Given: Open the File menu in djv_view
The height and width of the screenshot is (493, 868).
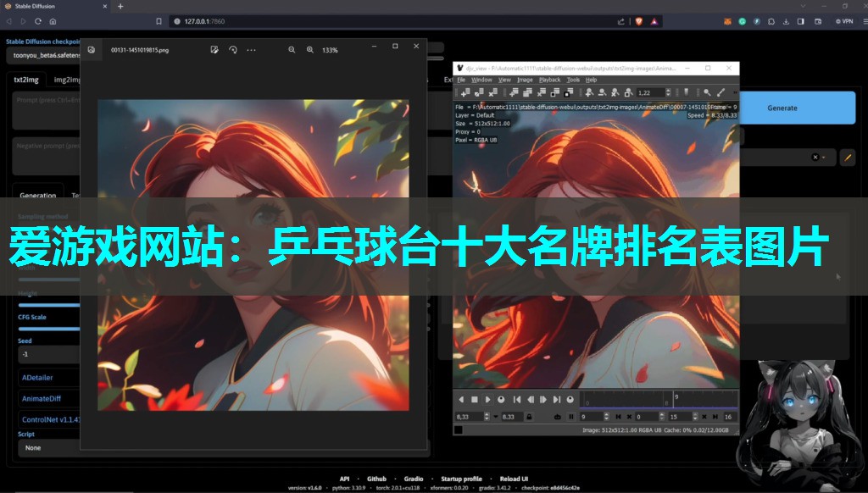Looking at the screenshot, I should click(460, 80).
